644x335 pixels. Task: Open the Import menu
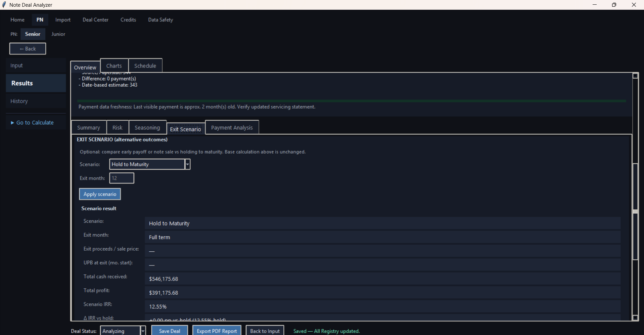click(x=63, y=20)
